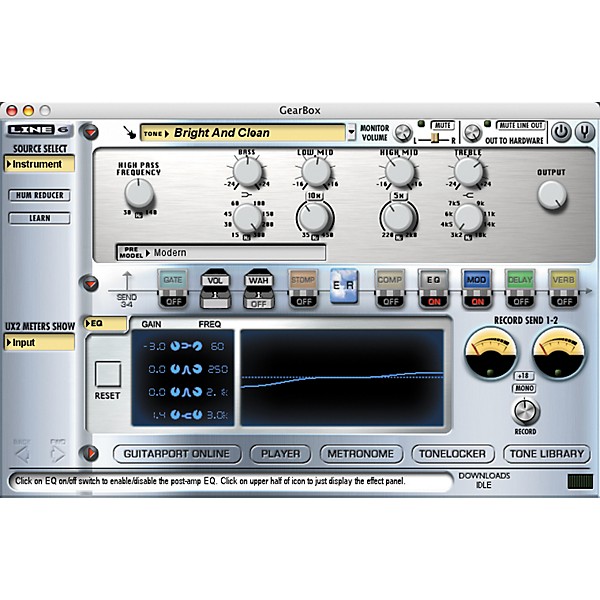Viewport: 600px width, 600px height.
Task: Toggle MUTE LINE OUT button
Action: (x=521, y=126)
